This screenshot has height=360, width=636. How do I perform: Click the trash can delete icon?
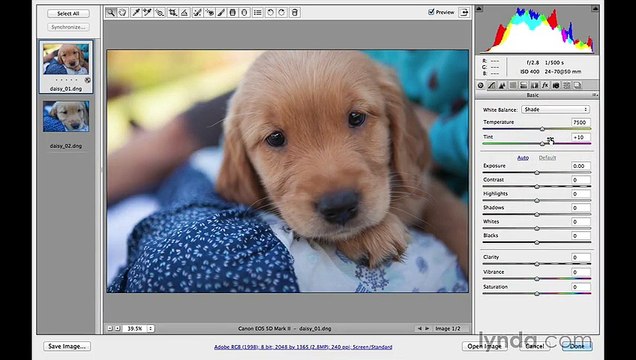[295, 13]
